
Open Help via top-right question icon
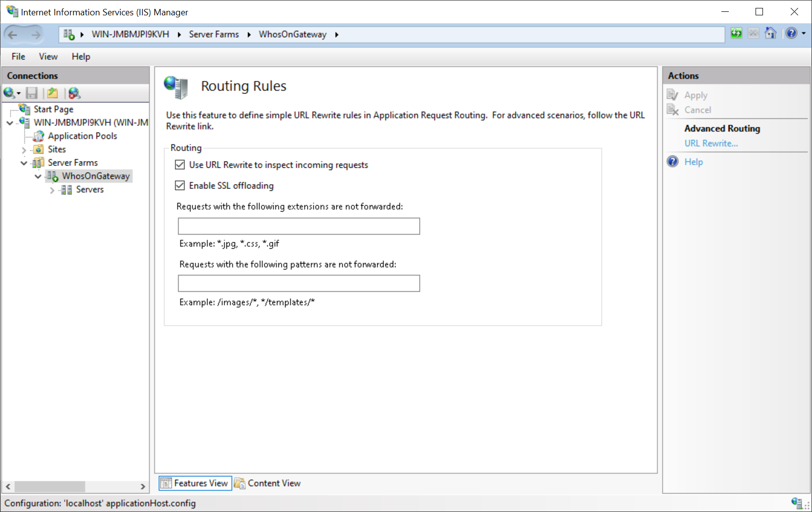[791, 33]
